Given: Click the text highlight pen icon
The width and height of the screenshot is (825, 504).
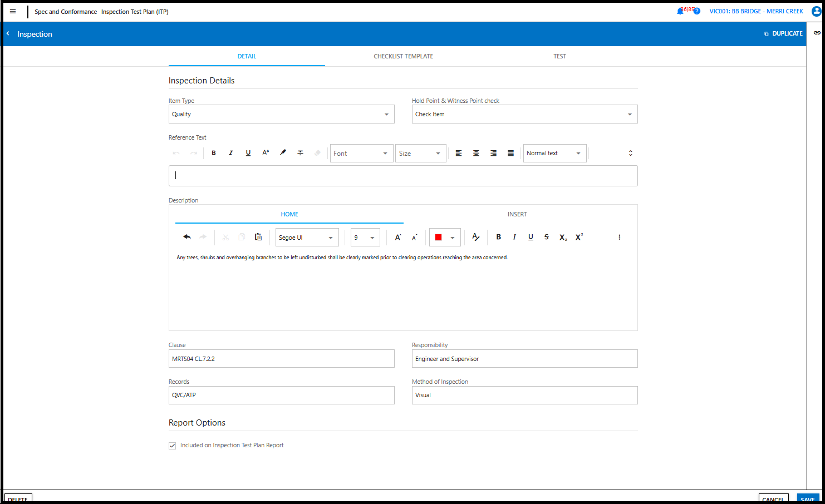Looking at the screenshot, I should [283, 152].
